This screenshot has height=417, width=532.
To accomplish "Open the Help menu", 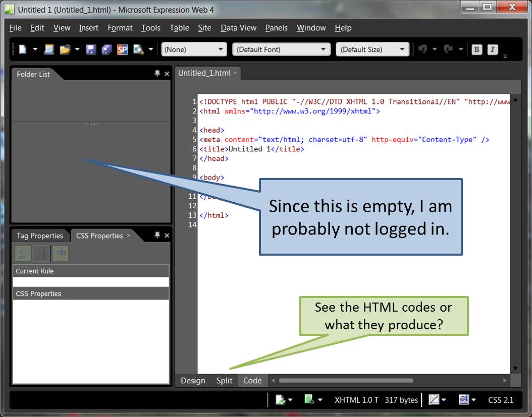I will tap(343, 28).
